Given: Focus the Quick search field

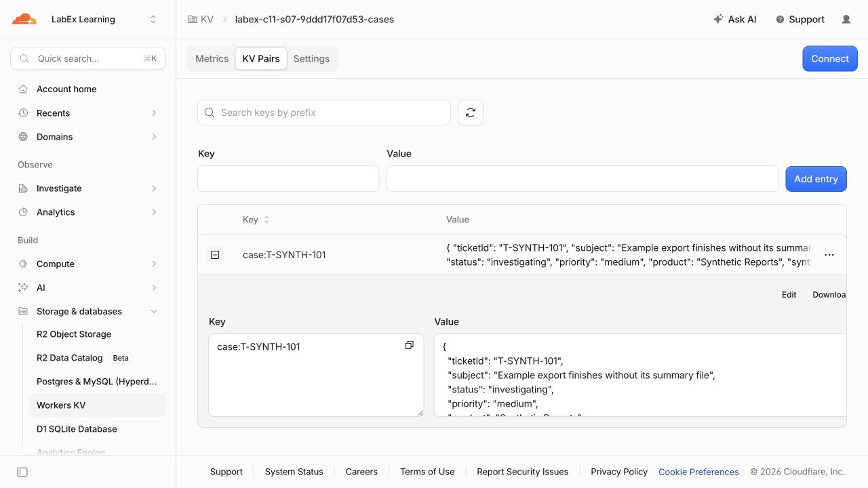Looking at the screenshot, I should click(x=88, y=59).
